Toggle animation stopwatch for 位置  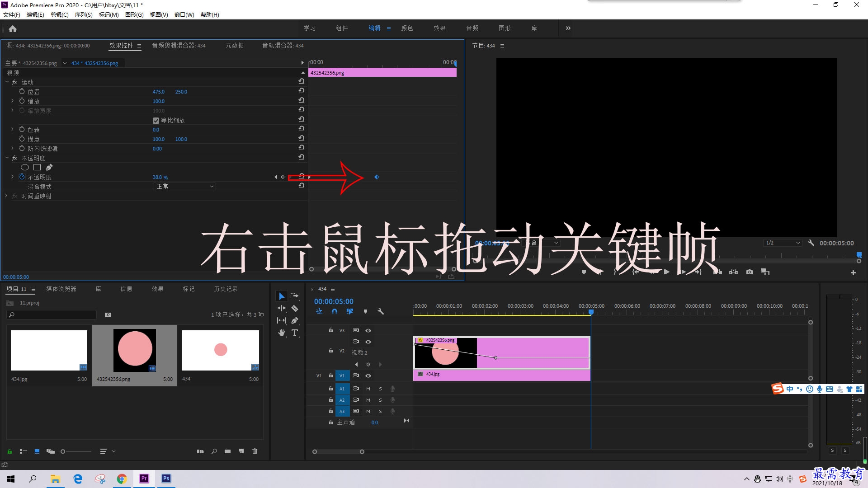click(22, 91)
